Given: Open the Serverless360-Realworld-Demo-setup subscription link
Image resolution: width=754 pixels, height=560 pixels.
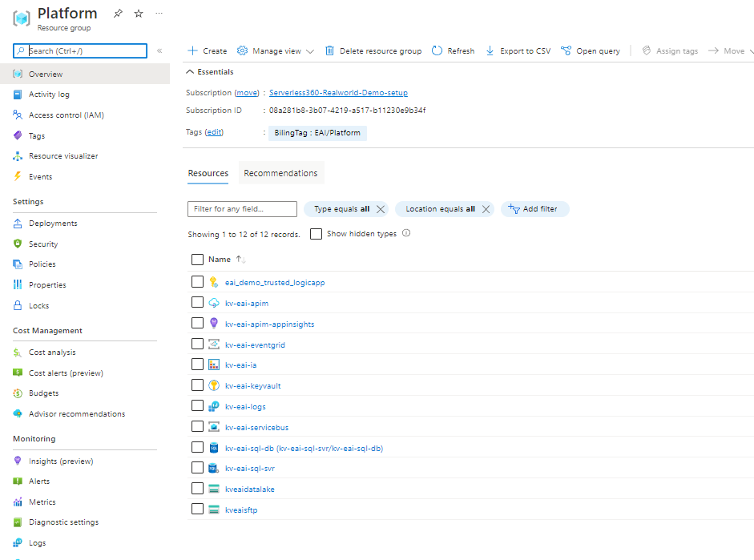Looking at the screenshot, I should click(x=338, y=92).
